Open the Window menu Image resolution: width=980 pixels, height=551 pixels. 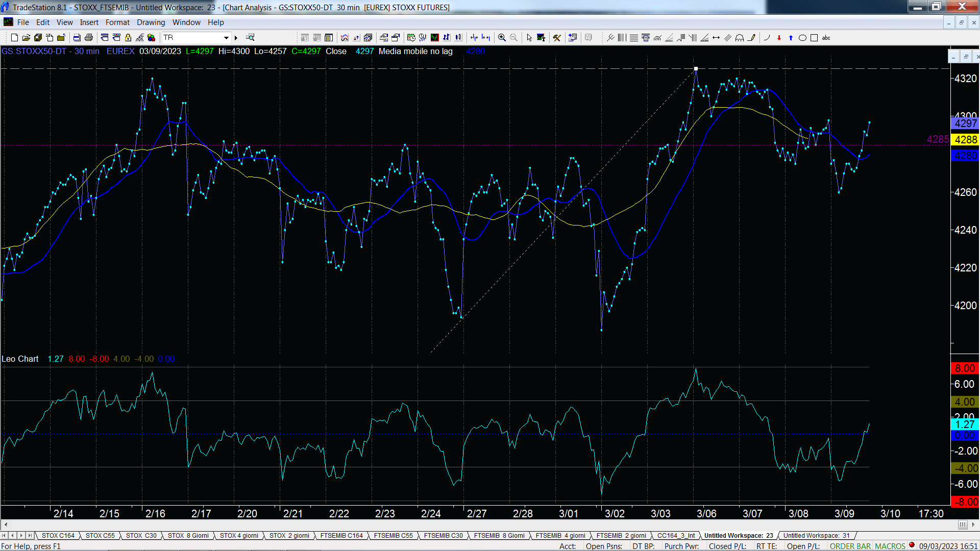186,22
